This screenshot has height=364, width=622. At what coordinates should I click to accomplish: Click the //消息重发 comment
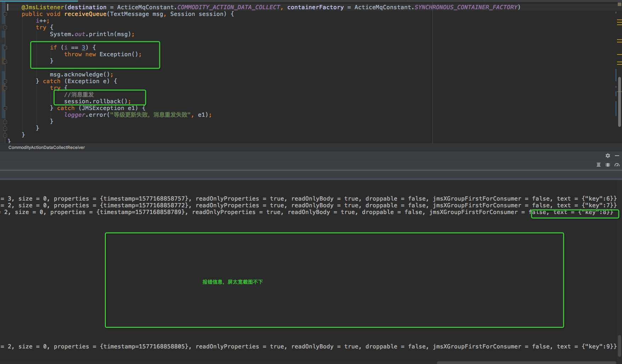click(79, 95)
